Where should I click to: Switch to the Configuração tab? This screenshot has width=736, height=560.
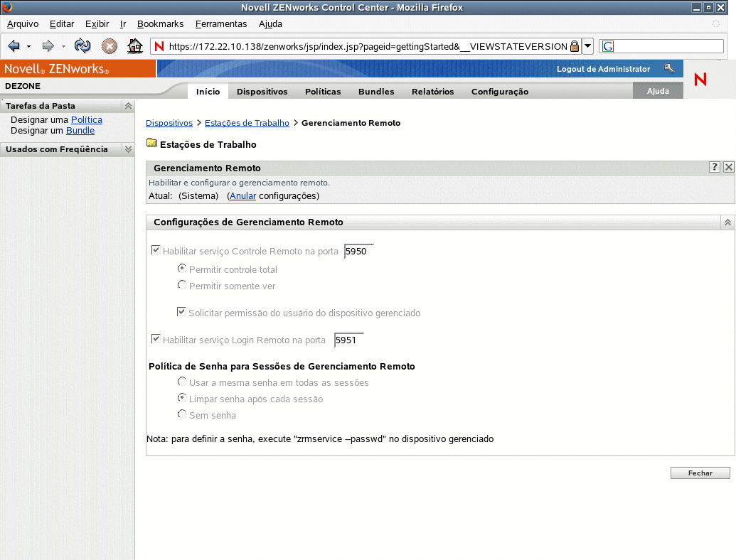[500, 92]
